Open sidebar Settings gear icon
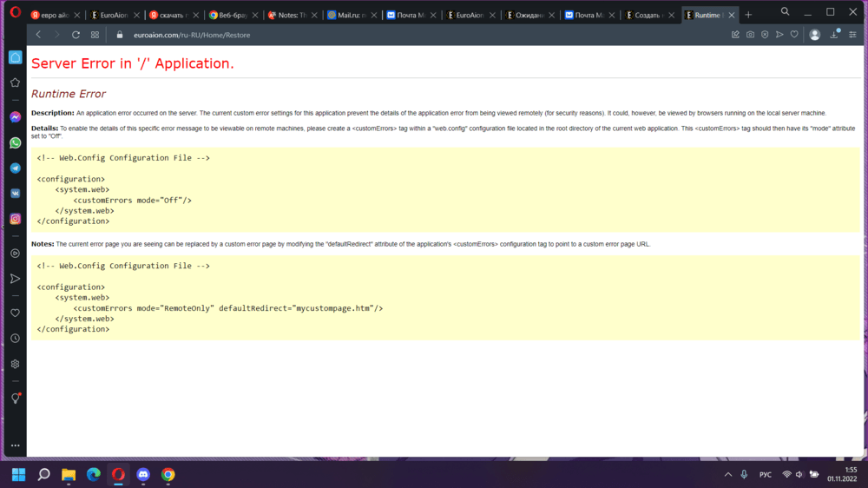The height and width of the screenshot is (488, 868). (x=15, y=365)
